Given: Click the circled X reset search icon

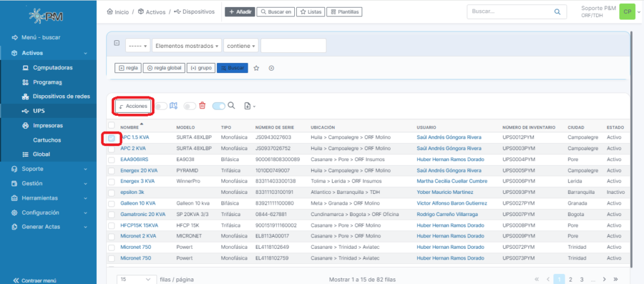Looking at the screenshot, I should pyautogui.click(x=272, y=68).
